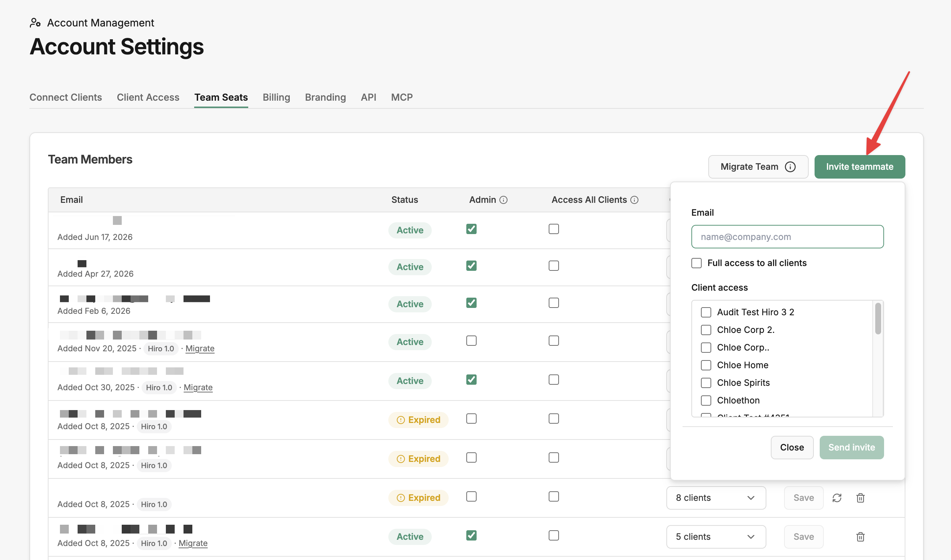Image resolution: width=951 pixels, height=560 pixels.
Task: Check Access All Clients for member added Oct 30, 2025
Action: tap(554, 380)
